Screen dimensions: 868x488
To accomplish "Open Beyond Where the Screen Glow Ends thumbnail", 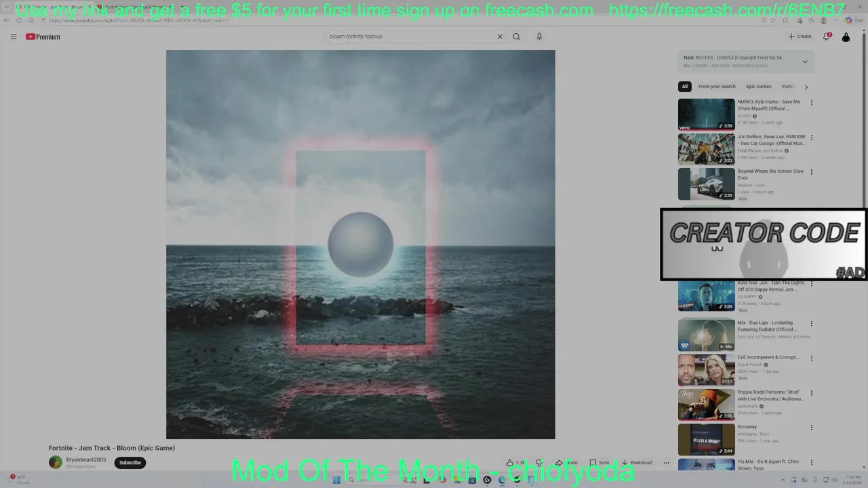I will point(706,184).
